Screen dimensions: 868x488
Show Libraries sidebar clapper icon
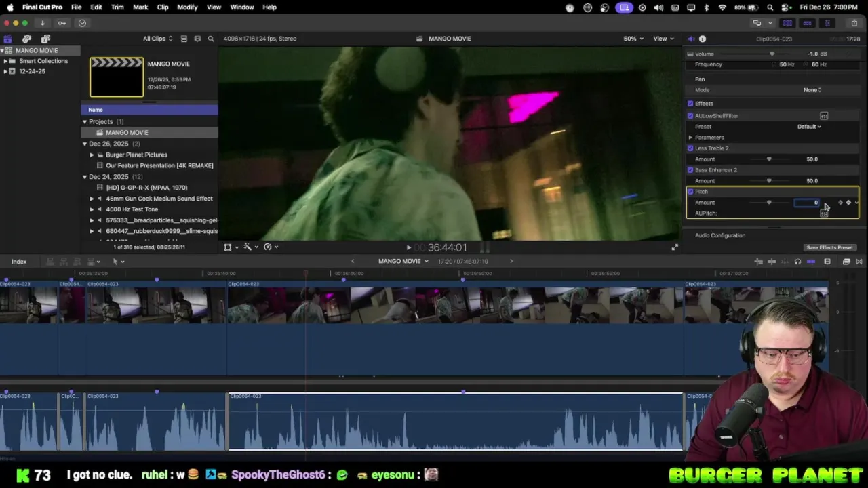point(7,39)
